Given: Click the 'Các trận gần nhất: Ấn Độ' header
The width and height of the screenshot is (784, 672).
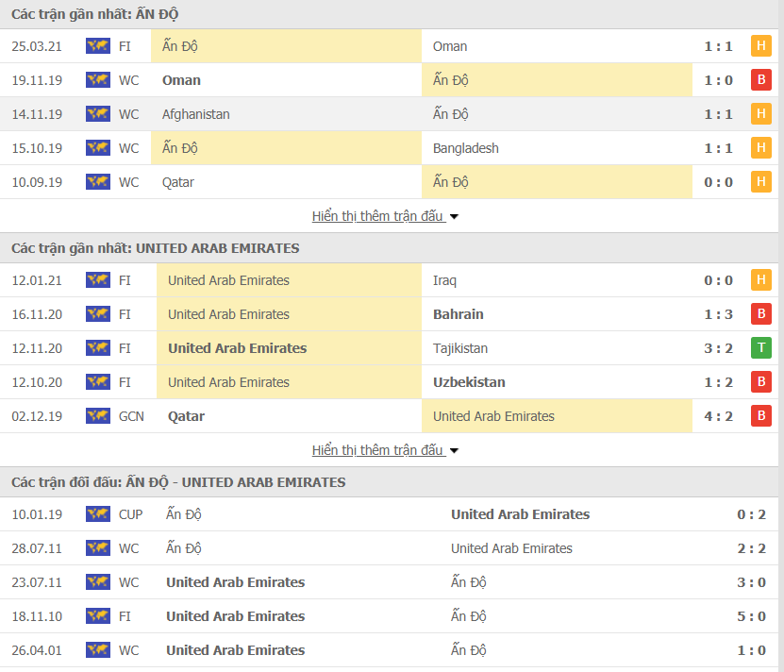Looking at the screenshot, I should (95, 14).
